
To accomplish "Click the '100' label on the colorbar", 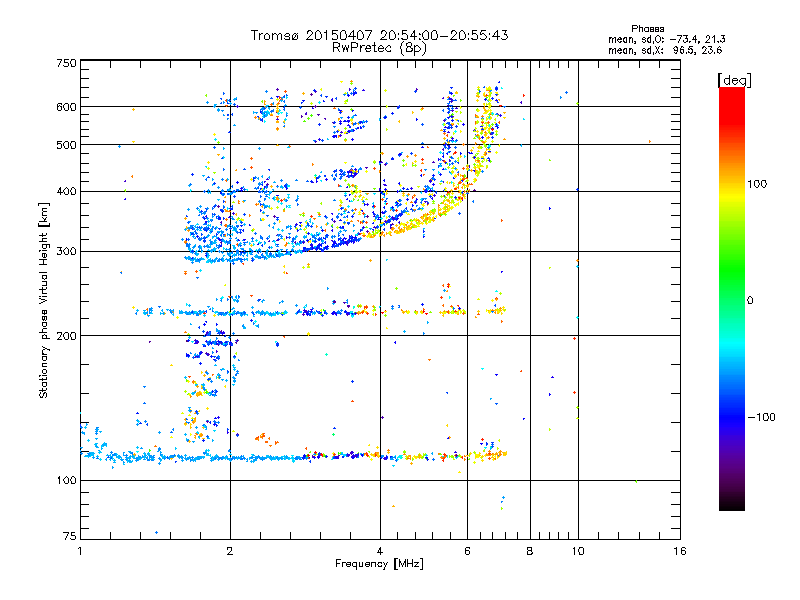I will [x=757, y=184].
